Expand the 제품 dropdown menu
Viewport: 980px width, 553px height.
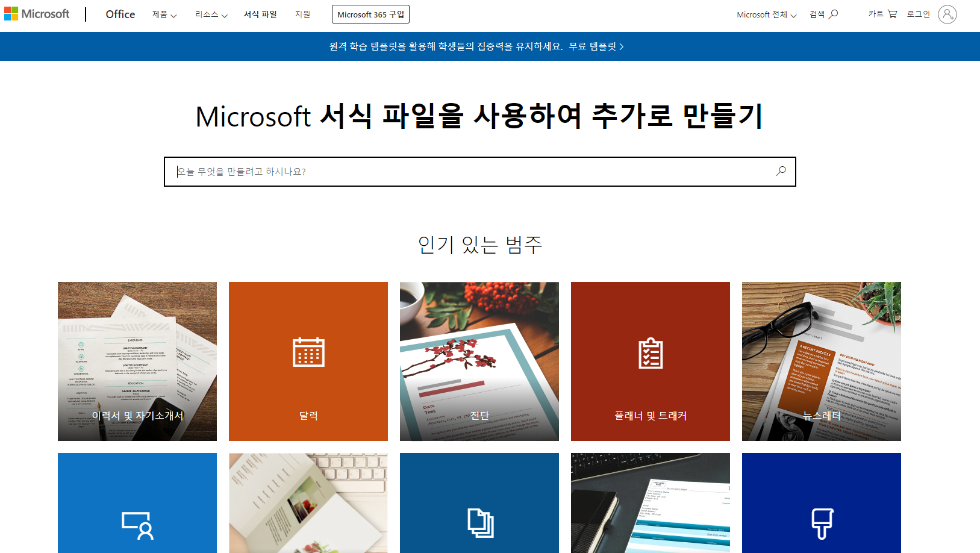(164, 14)
